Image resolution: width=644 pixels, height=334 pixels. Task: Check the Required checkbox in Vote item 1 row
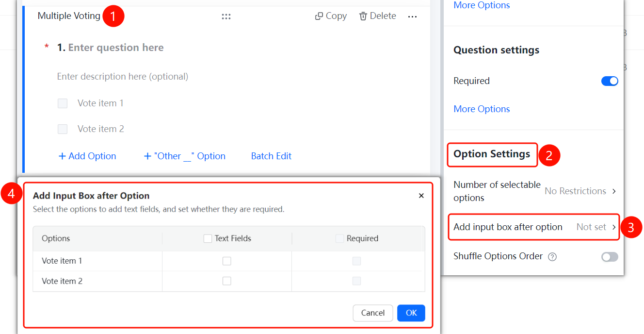tap(356, 261)
